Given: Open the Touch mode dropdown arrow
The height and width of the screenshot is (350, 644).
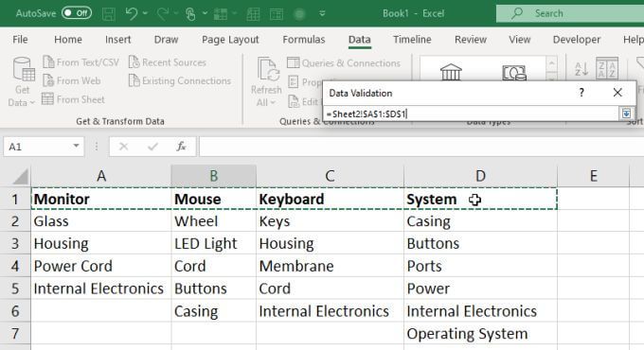Looking at the screenshot, I should pyautogui.click(x=205, y=13).
